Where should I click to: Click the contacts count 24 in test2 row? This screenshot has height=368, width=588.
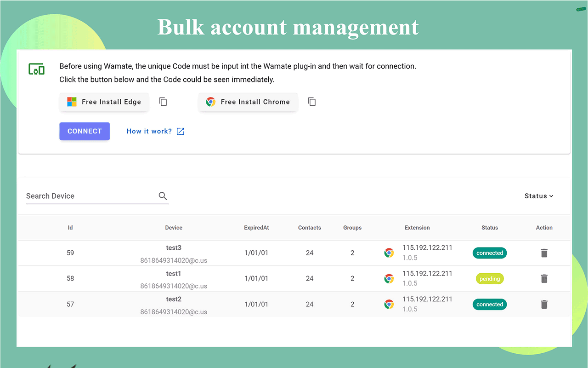coord(310,305)
